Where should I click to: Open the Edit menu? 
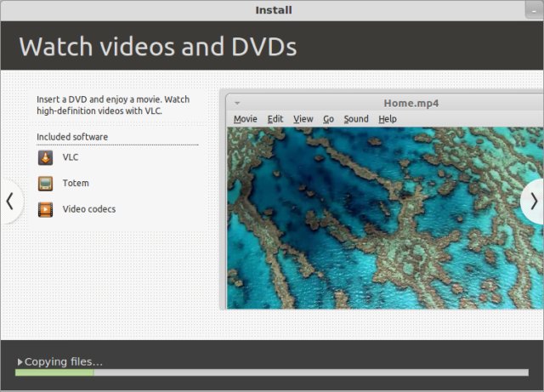(275, 119)
